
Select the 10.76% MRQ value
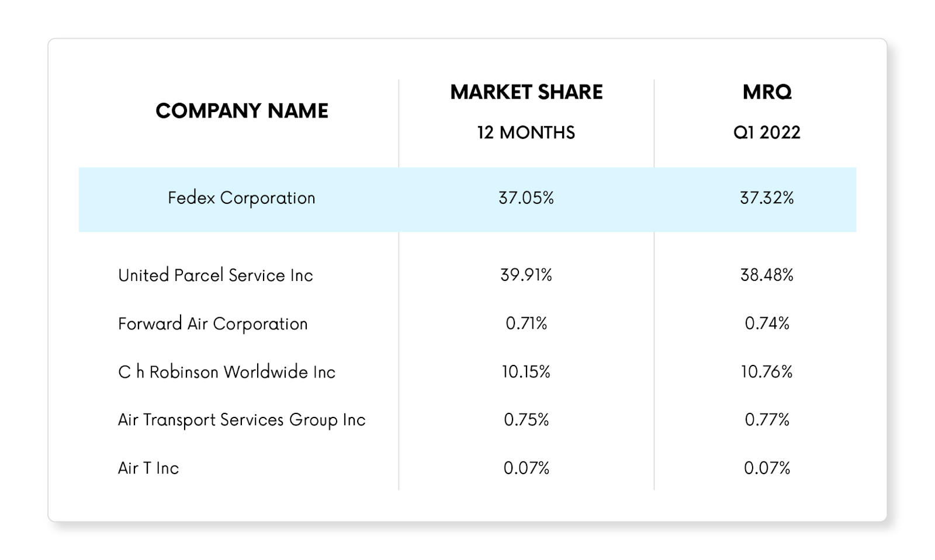point(767,372)
